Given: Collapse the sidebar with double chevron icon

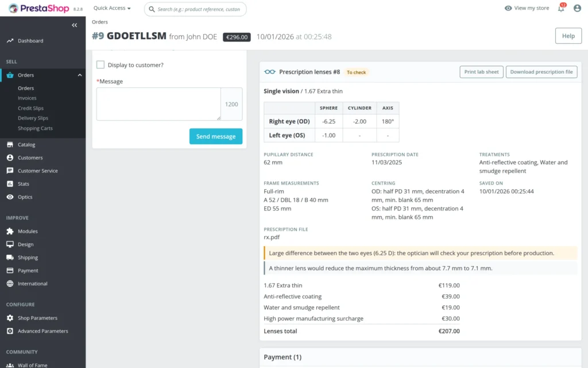Looking at the screenshot, I should [x=74, y=25].
